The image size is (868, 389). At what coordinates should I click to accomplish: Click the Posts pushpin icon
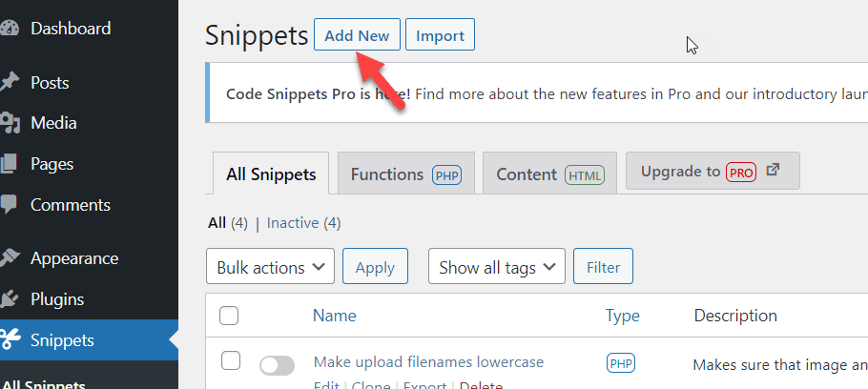pos(9,83)
